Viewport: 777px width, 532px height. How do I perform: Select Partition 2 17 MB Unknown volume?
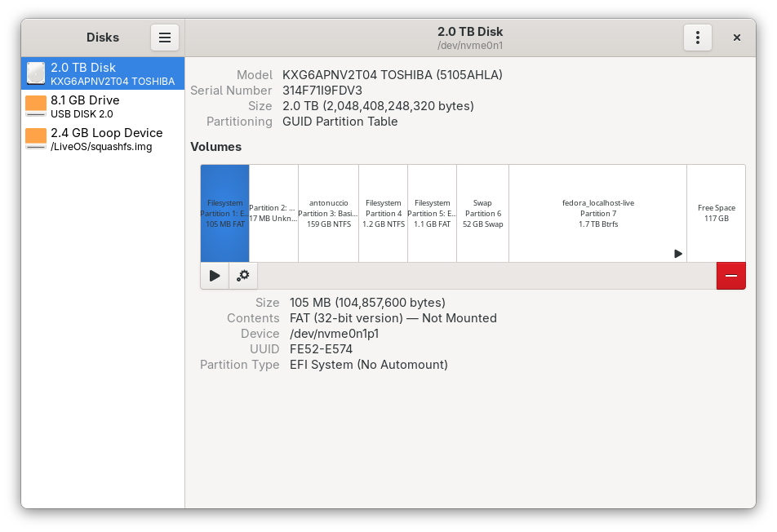tap(273, 213)
